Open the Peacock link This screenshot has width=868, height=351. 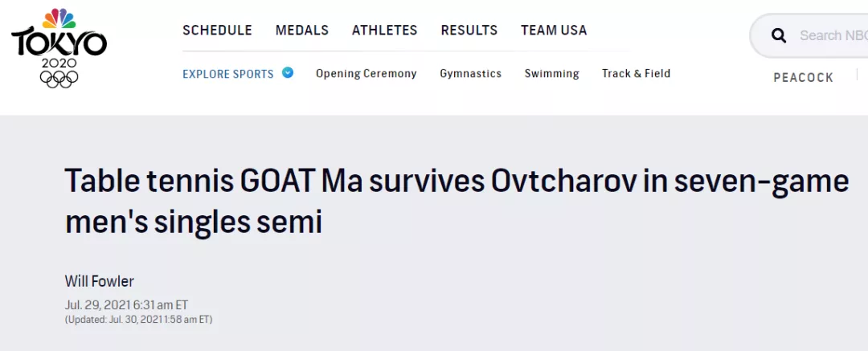[804, 78]
